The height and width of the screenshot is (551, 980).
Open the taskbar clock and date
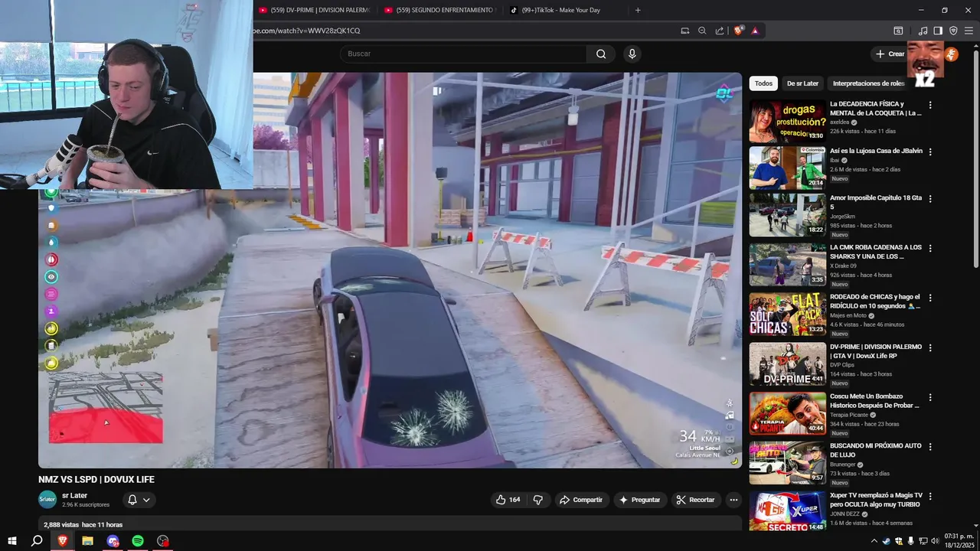[958, 540]
